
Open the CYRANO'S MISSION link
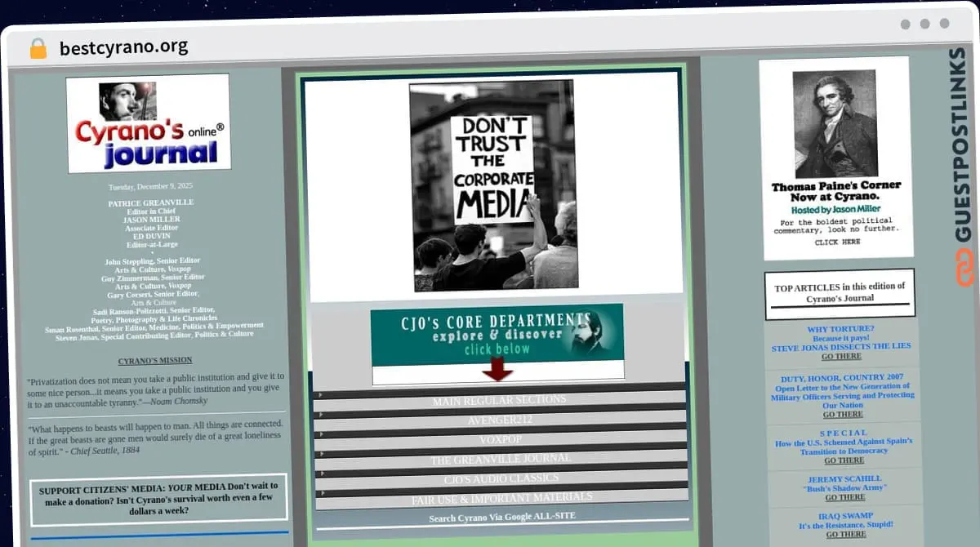point(155,360)
